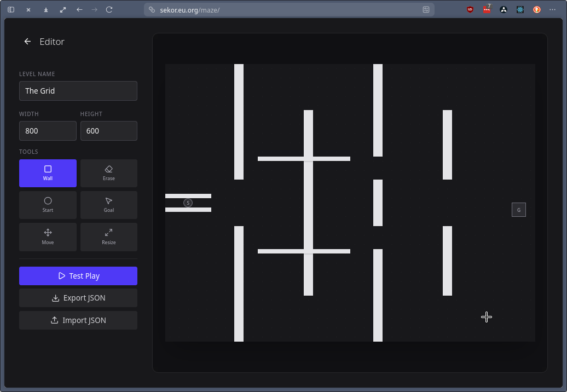Toggle reader view in address bar
Image resolution: width=567 pixels, height=392 pixels.
coord(426,10)
